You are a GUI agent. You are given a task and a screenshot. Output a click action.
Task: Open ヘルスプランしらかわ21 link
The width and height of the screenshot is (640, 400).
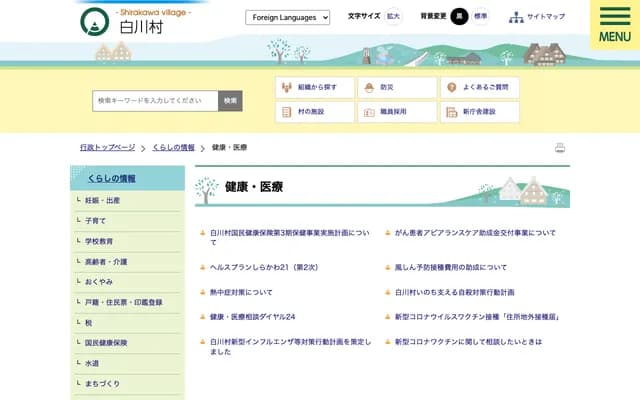pos(264,268)
